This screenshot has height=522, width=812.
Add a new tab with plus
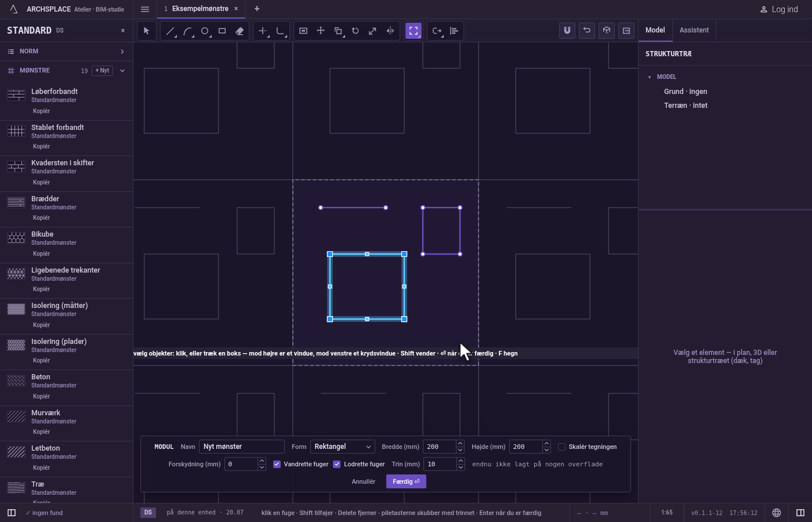(257, 9)
